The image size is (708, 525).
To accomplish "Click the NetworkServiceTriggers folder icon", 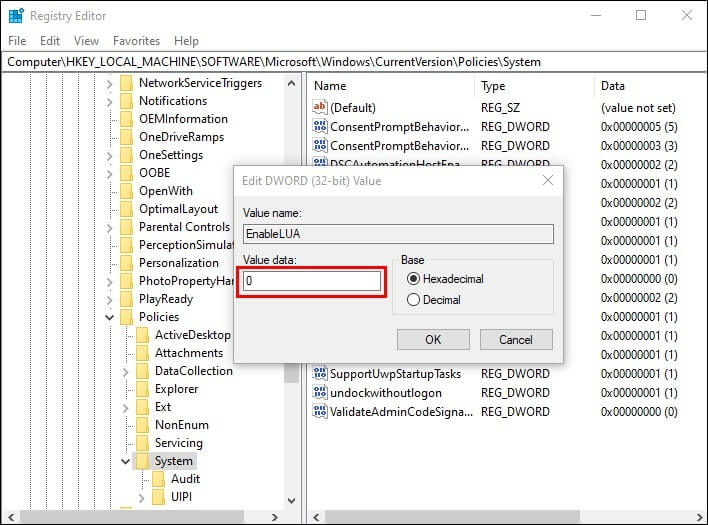I will coord(127,83).
